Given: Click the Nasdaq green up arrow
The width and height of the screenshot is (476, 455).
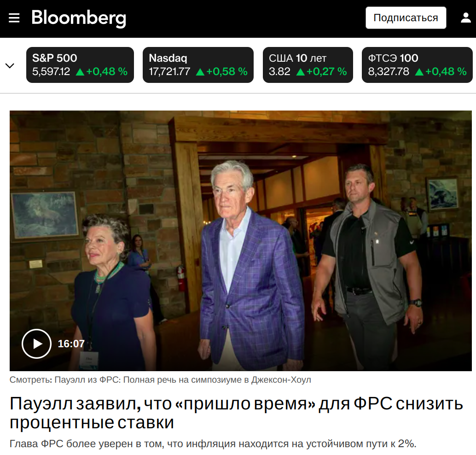Looking at the screenshot, I should coord(200,72).
